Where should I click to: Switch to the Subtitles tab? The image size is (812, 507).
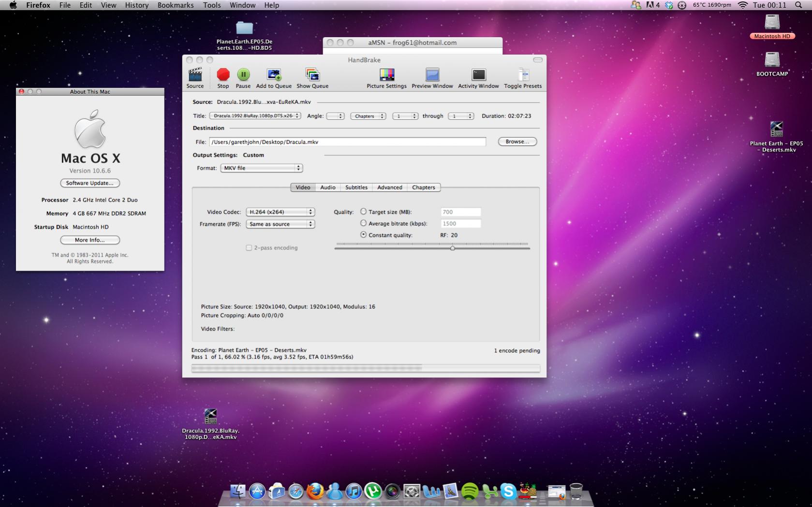(x=356, y=188)
